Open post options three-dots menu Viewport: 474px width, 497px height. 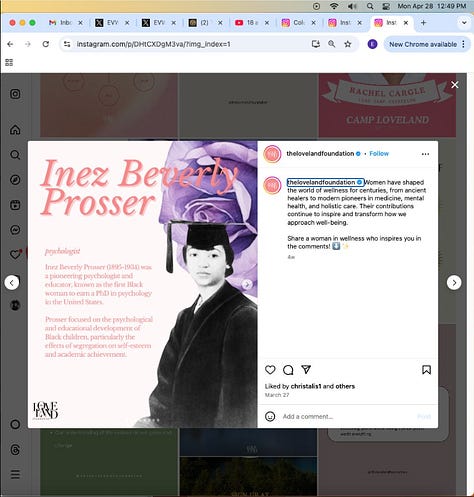pos(425,154)
